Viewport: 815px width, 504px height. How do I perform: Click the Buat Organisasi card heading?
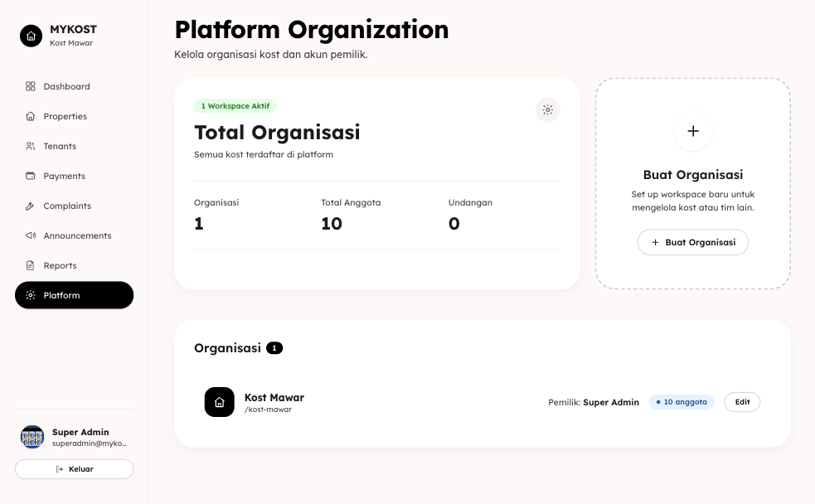tap(693, 175)
